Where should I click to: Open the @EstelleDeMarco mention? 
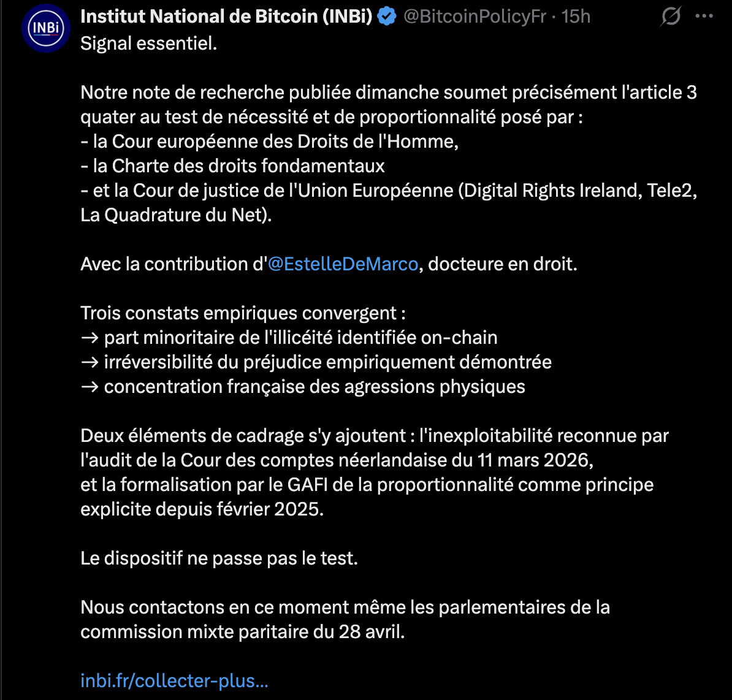click(x=343, y=264)
